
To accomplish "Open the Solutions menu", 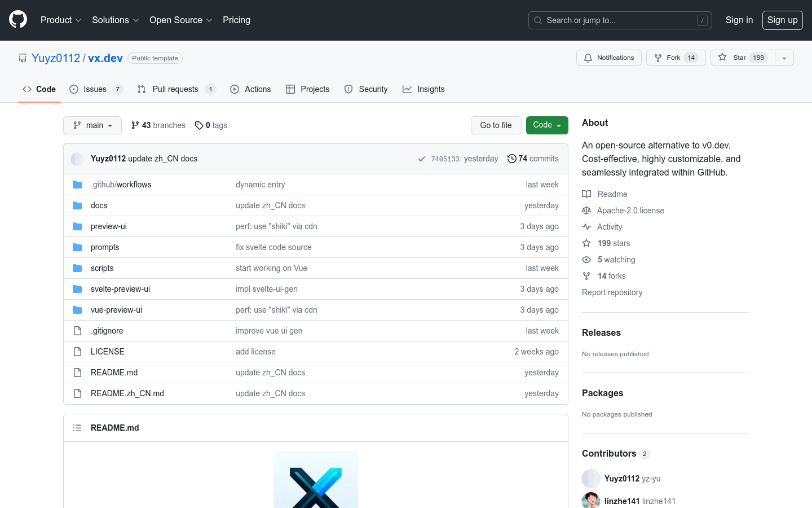I will pyautogui.click(x=115, y=20).
